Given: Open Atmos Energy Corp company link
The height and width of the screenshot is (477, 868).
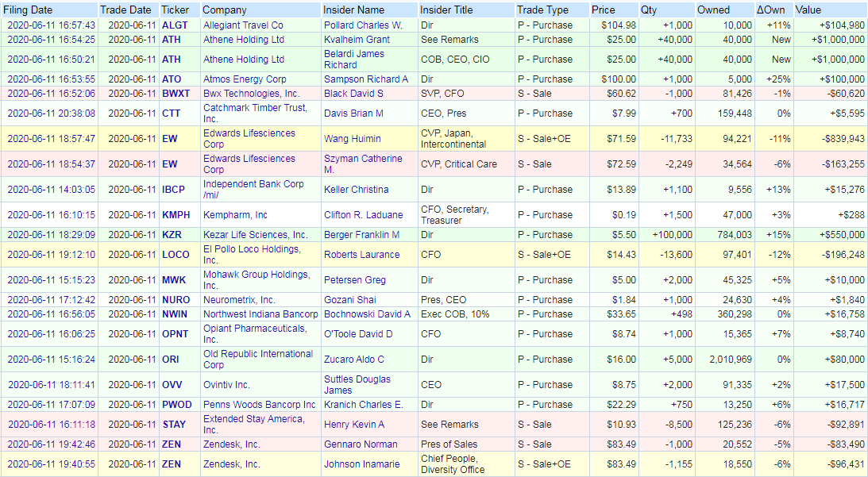Looking at the screenshot, I should [245, 79].
